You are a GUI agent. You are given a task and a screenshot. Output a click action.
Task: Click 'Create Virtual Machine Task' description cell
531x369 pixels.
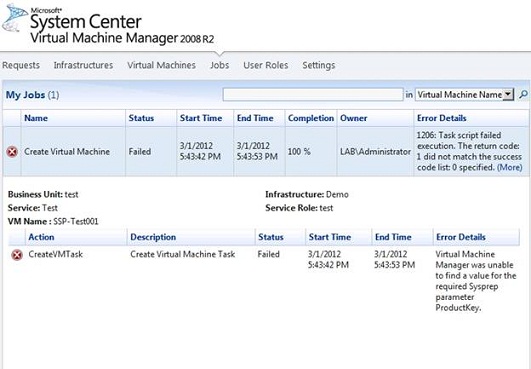183,254
